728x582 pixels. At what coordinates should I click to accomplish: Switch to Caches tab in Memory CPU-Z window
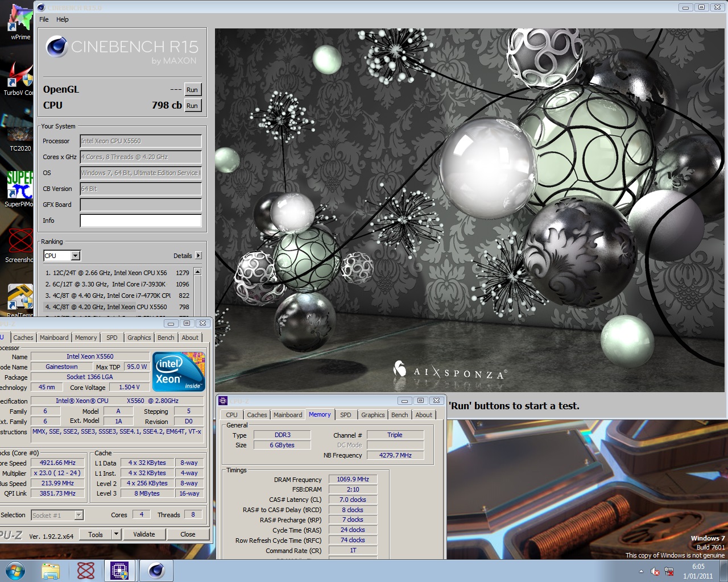click(x=257, y=415)
